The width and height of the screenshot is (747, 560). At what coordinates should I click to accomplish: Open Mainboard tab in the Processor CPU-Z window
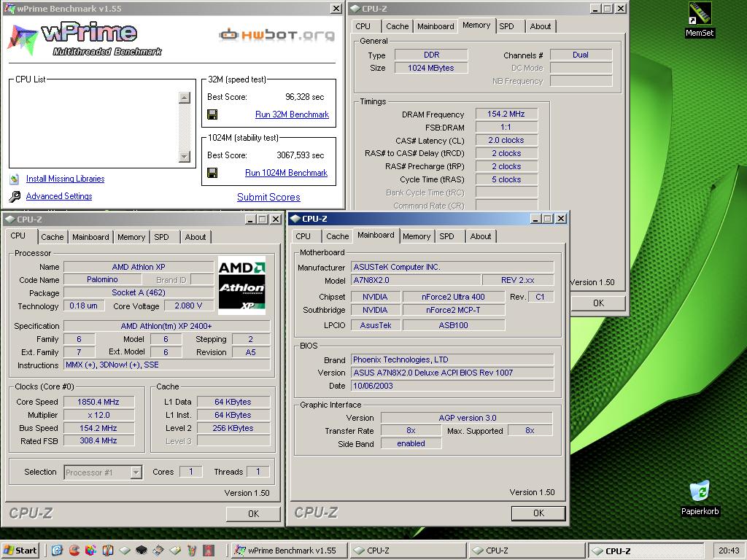[90, 237]
